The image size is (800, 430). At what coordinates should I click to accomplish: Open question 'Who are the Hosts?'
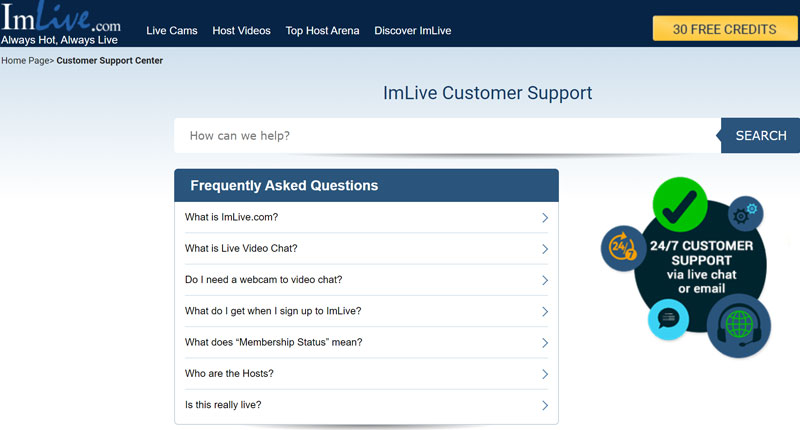tap(229, 373)
